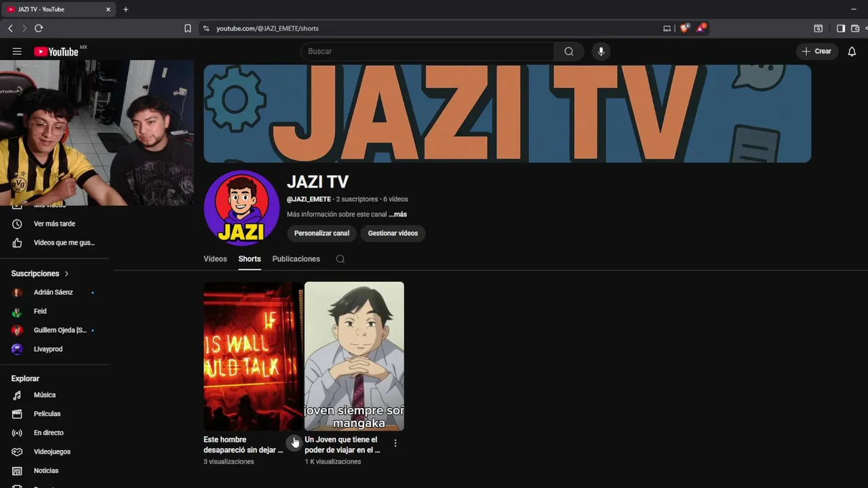Switch to the Videos tab
This screenshot has width=868, height=488.
point(215,259)
